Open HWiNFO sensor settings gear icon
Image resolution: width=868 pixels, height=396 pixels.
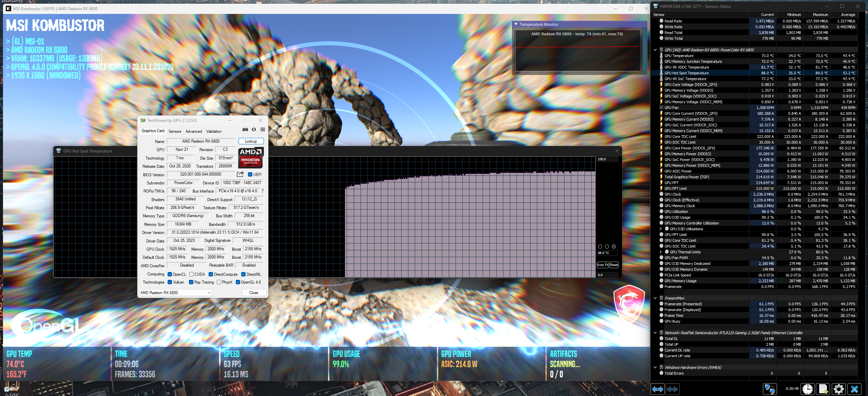(838, 389)
